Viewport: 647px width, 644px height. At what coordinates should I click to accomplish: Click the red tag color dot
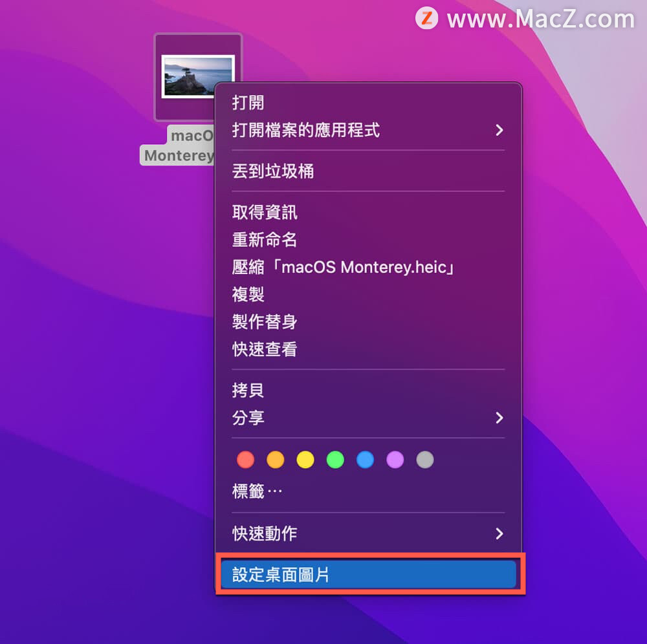245,460
